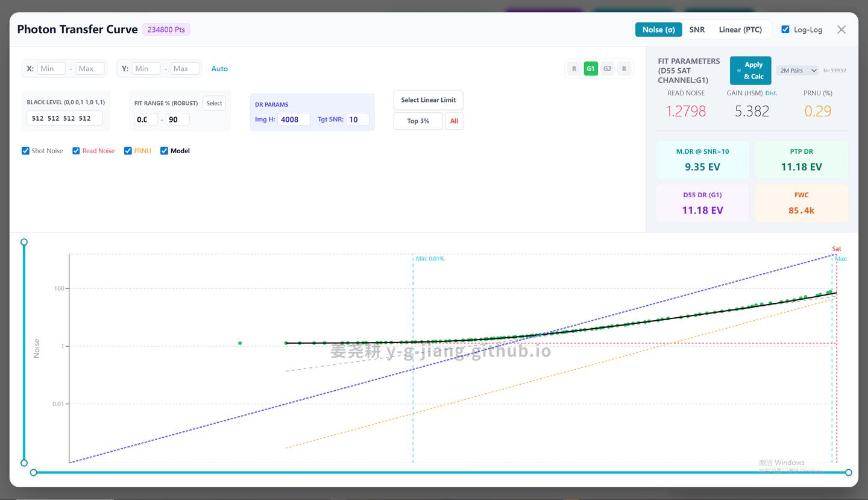
Task: Open the Linear (PTC) tab
Action: tap(740, 30)
